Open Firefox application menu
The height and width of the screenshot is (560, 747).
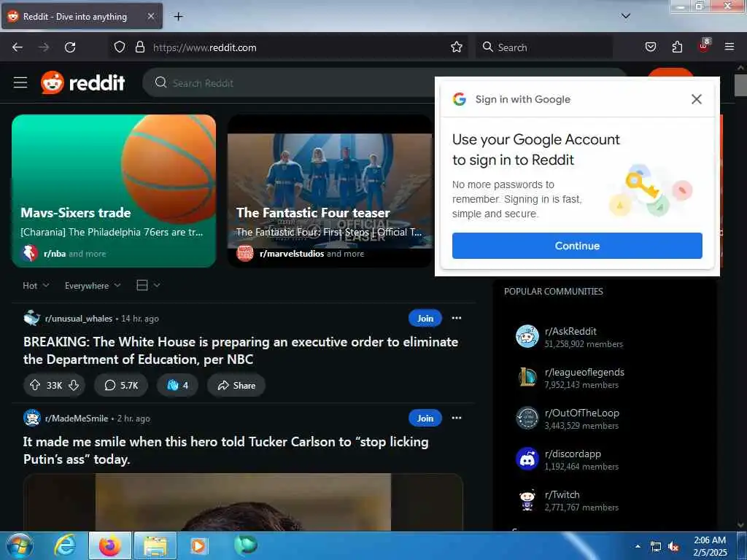(x=729, y=47)
